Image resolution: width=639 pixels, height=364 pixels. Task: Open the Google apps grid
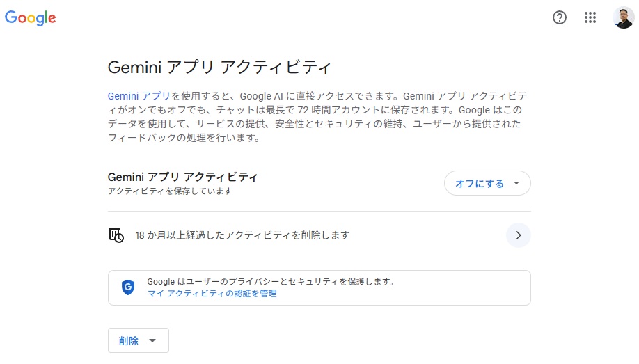point(590,17)
